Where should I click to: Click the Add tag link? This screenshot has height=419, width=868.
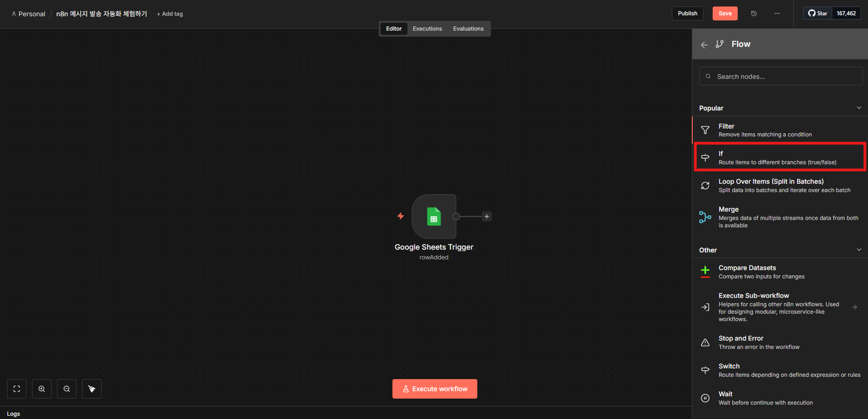170,14
